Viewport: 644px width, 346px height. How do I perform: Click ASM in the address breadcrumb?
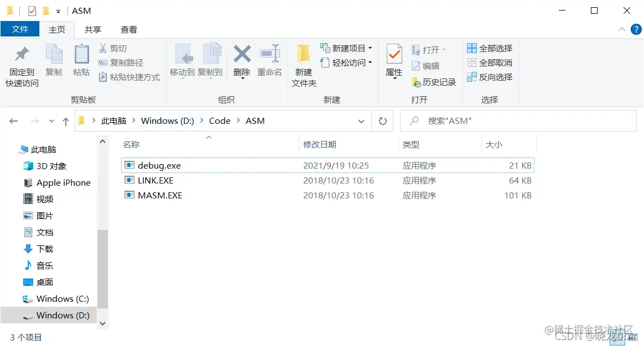(255, 120)
